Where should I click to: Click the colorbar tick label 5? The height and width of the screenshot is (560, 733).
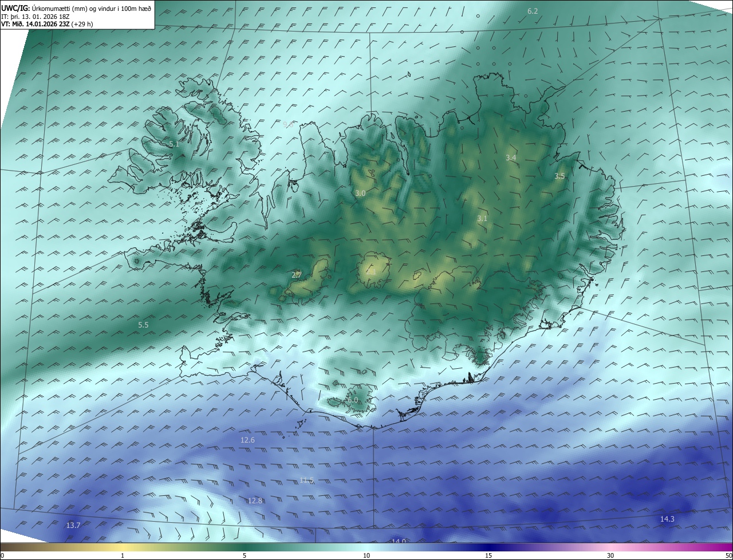coord(245,555)
